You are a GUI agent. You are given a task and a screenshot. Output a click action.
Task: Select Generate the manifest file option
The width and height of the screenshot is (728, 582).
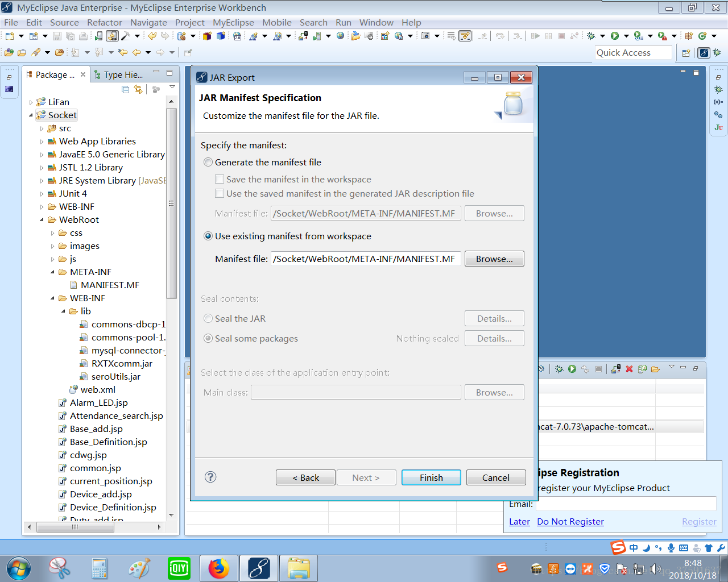point(262,162)
